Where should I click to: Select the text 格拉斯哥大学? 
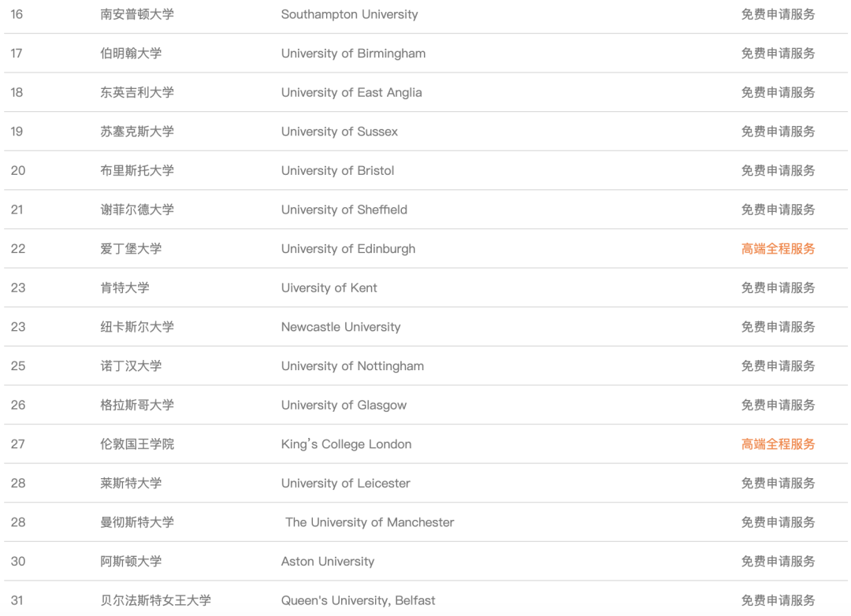137,405
